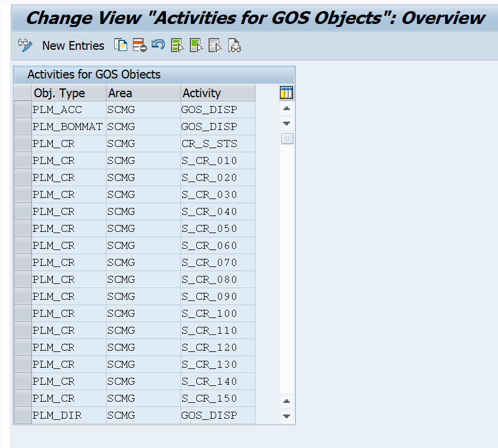
Task: Click the S_CR_110 activity cell
Action: point(218,330)
